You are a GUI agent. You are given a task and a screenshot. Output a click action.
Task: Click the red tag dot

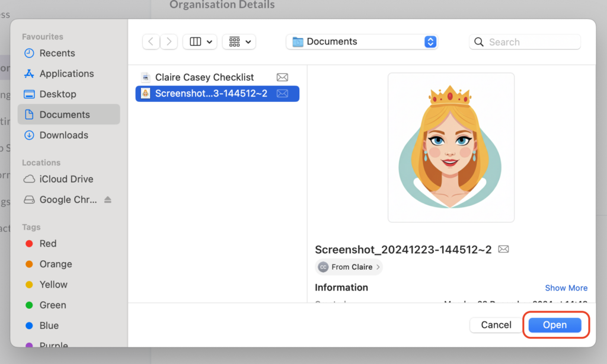29,244
